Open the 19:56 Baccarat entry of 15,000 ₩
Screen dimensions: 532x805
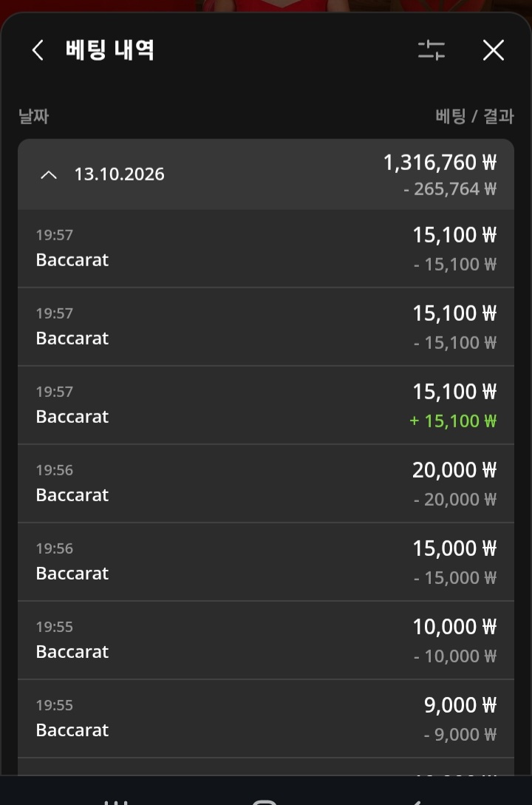(266, 562)
